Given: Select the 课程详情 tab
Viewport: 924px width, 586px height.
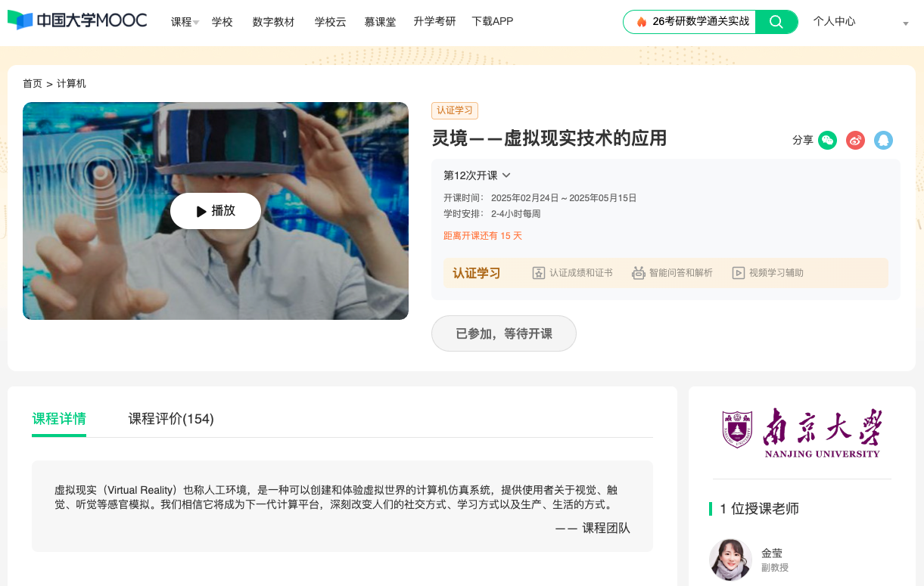Looking at the screenshot, I should pyautogui.click(x=59, y=419).
